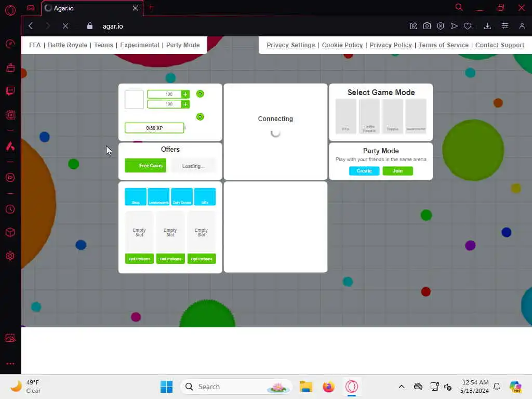Click the upper green circular profile icon
The image size is (532, 399).
point(200,94)
